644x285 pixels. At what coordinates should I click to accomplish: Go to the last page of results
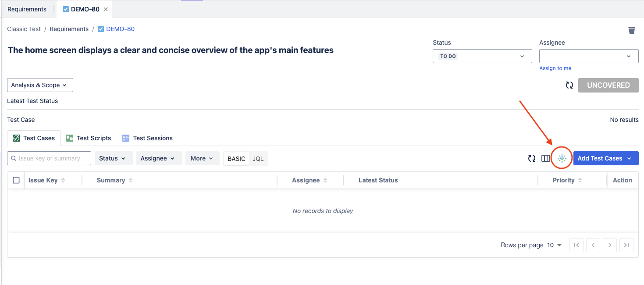point(626,245)
